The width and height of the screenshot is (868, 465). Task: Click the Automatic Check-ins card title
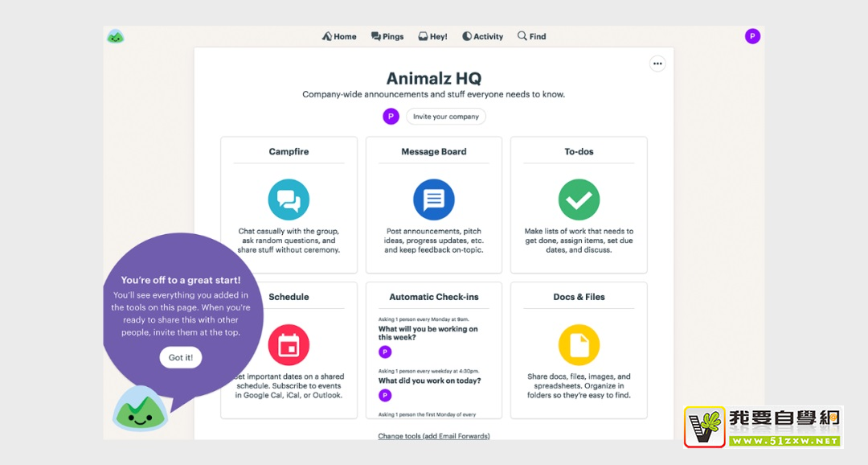[x=433, y=297]
